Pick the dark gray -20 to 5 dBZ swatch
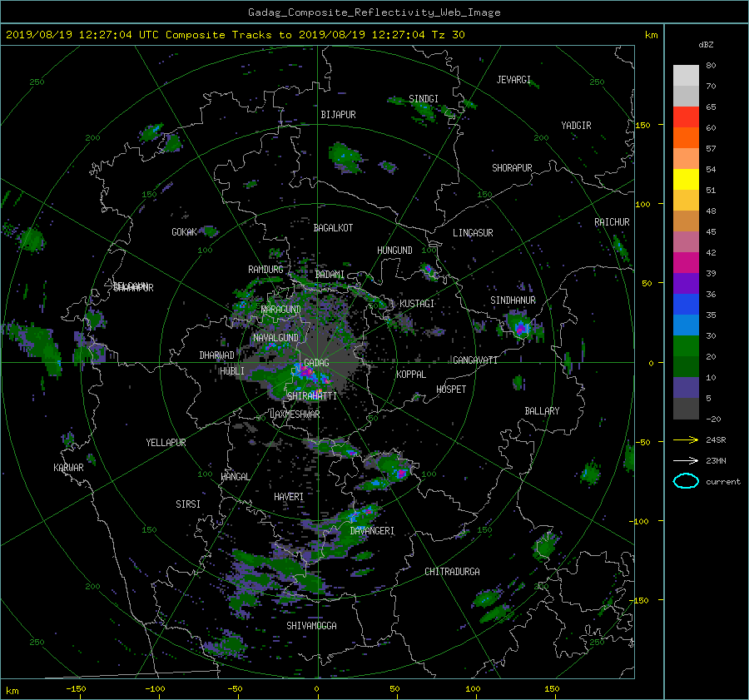 point(686,409)
